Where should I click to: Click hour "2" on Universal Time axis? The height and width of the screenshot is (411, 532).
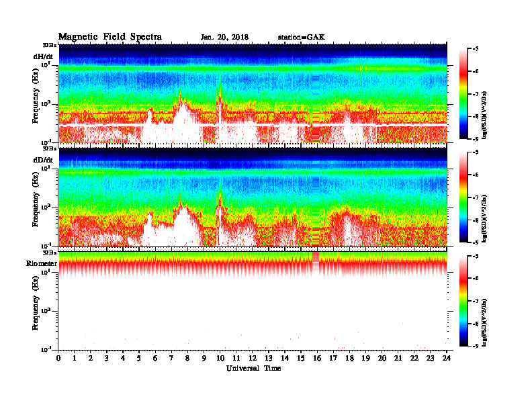tap(91, 359)
